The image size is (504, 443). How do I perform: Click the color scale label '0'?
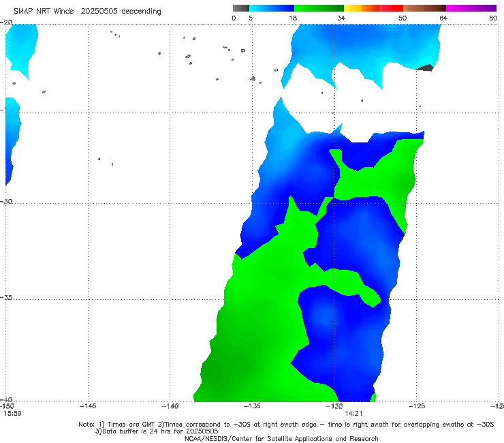tap(234, 18)
